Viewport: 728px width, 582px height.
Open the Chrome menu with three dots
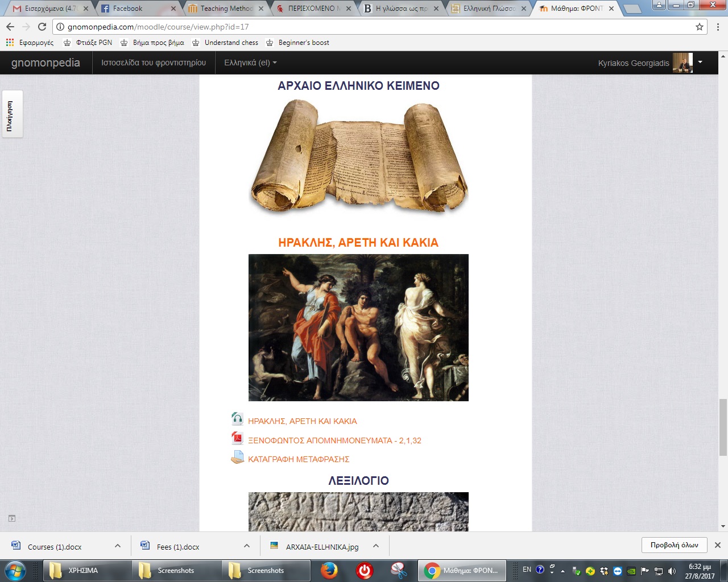coord(718,27)
